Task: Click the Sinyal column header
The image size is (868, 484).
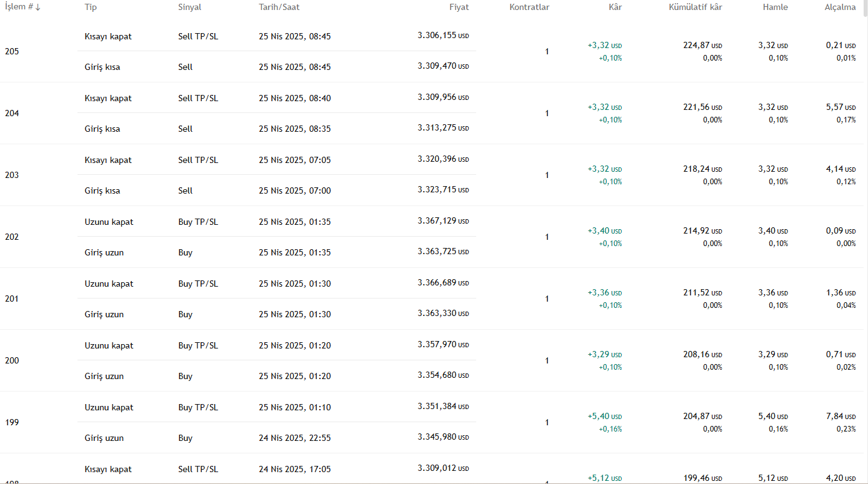Action: coord(189,7)
